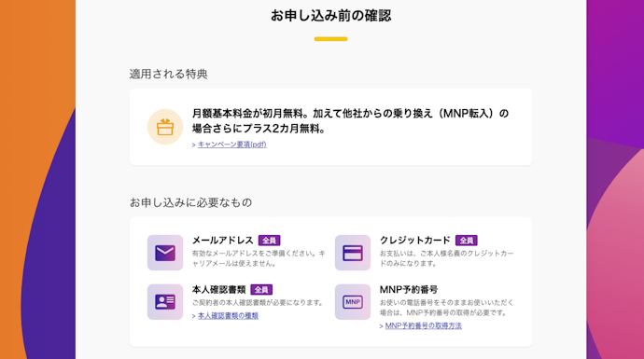
Task: Click the gift box campaign icon
Action: (165, 127)
